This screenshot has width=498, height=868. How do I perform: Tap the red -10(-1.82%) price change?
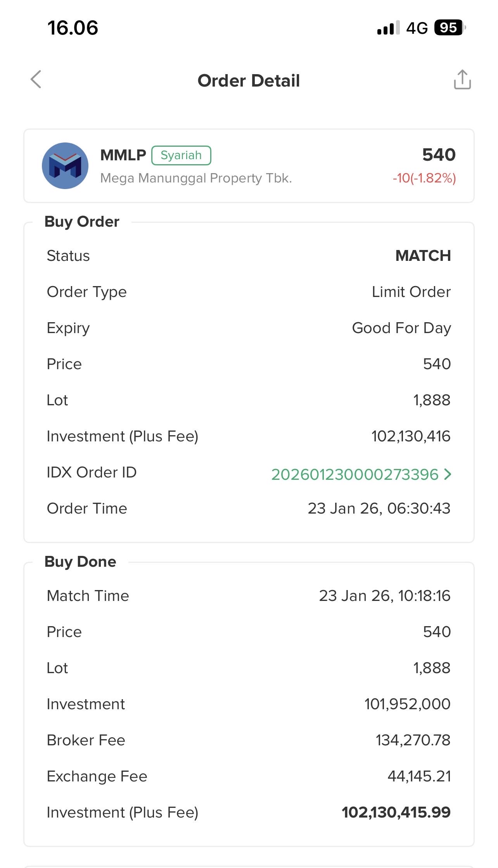(424, 178)
